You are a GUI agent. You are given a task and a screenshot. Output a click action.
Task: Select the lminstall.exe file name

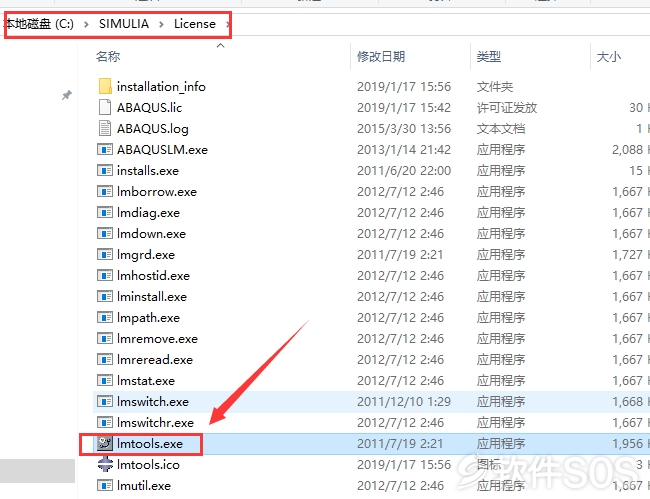(152, 297)
